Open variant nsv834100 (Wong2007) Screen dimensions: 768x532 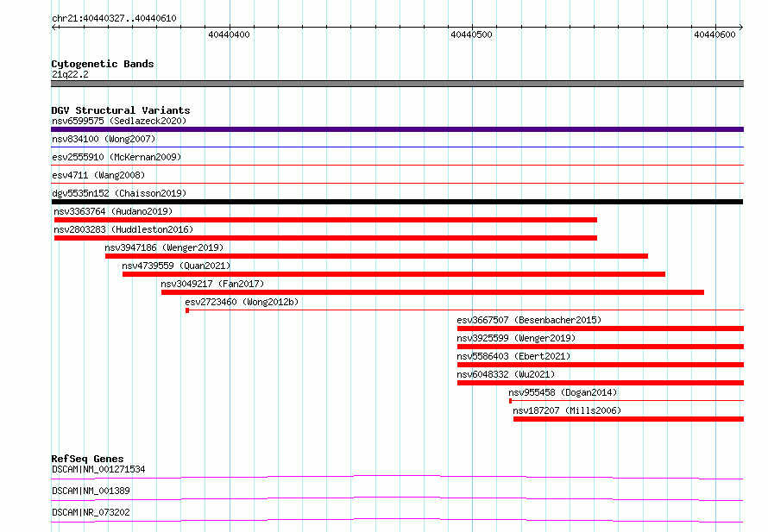pyautogui.click(x=104, y=139)
